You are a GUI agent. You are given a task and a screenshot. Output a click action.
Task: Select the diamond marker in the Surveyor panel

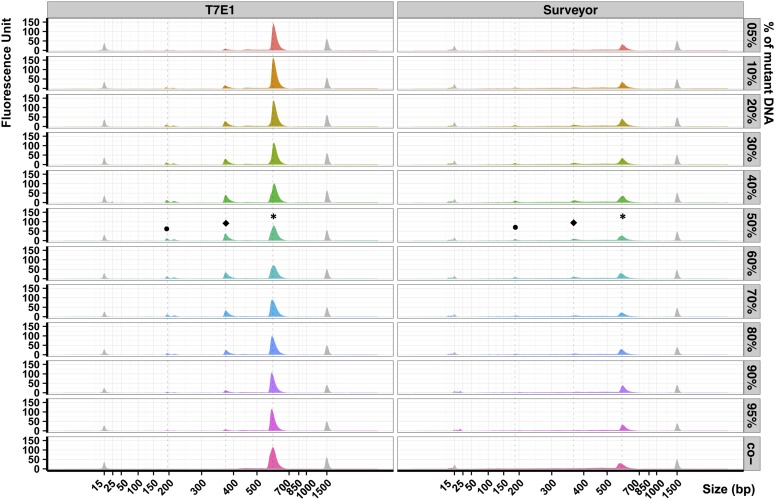[574, 223]
